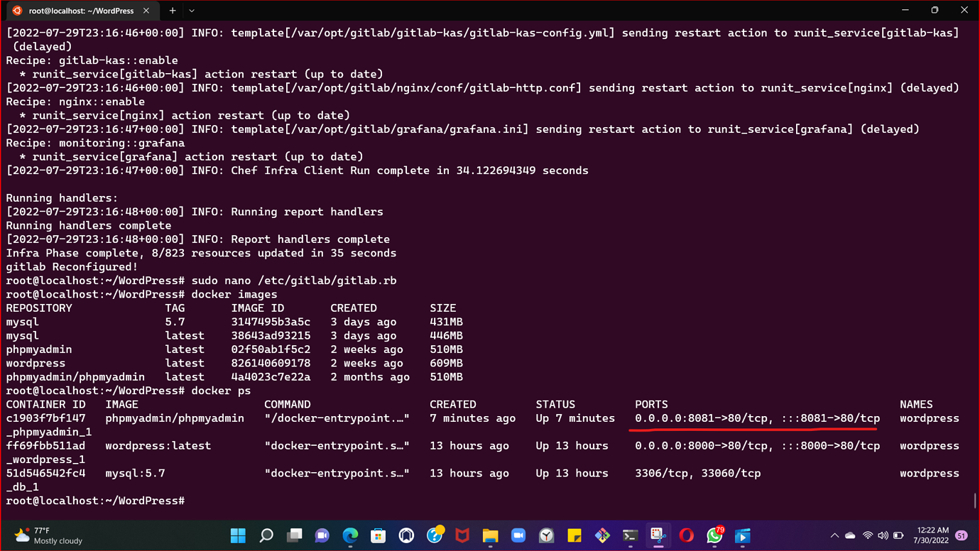Open a new Terminal tab with the plus button
The height and width of the screenshot is (551, 980).
coord(173,11)
